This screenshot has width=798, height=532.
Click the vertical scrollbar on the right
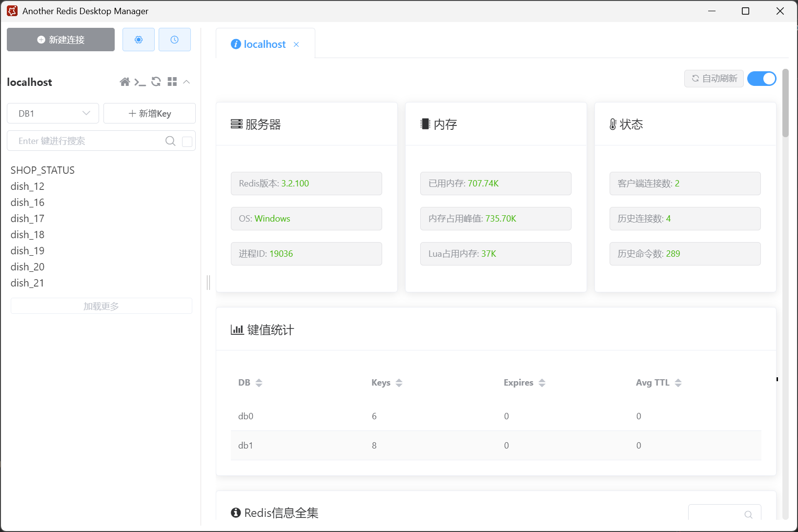click(785, 103)
